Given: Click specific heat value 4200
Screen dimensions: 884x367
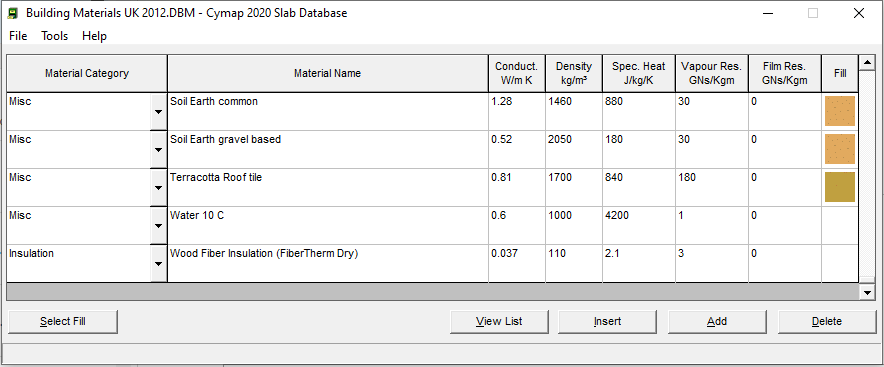Looking at the screenshot, I should [x=617, y=215].
